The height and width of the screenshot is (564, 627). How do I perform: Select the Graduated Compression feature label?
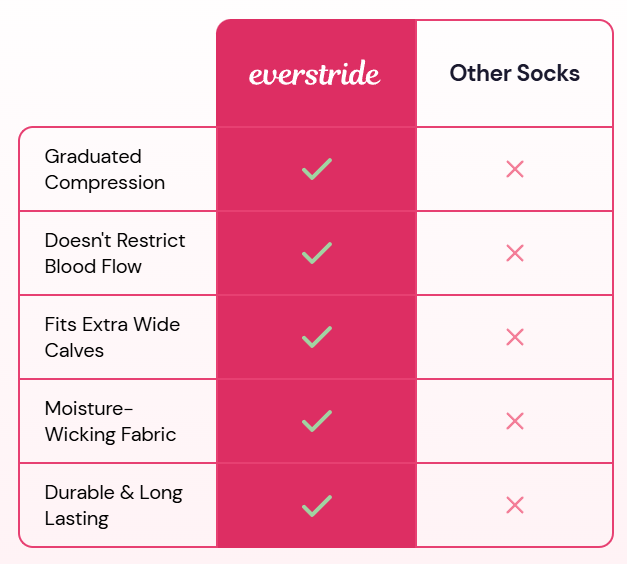[x=105, y=169]
